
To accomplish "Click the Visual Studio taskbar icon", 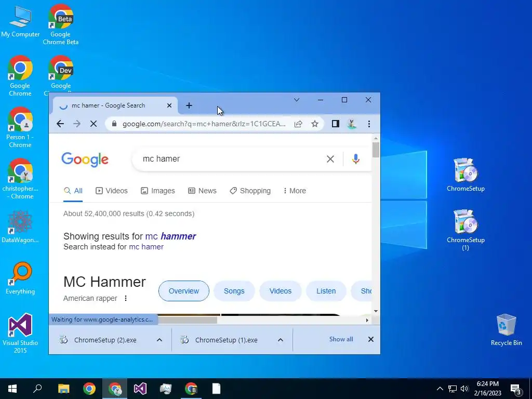I will tap(140, 389).
